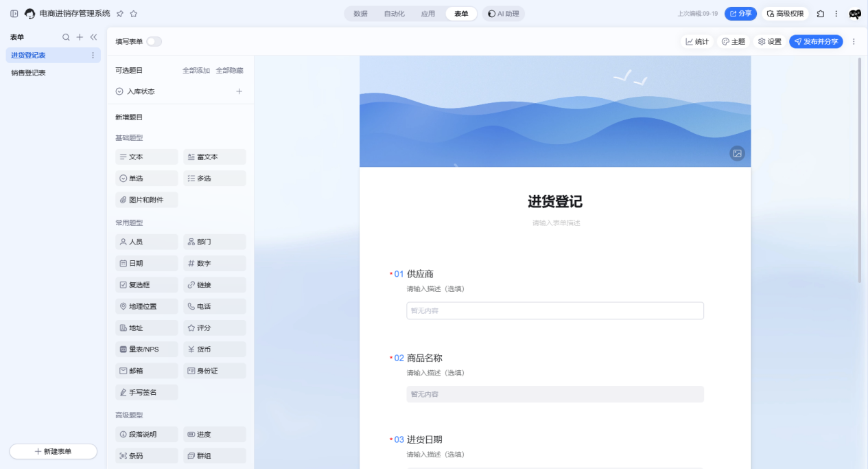Screen dimensions: 868x469
Task: Collapse the 表单 sidebar panel
Action: point(93,37)
